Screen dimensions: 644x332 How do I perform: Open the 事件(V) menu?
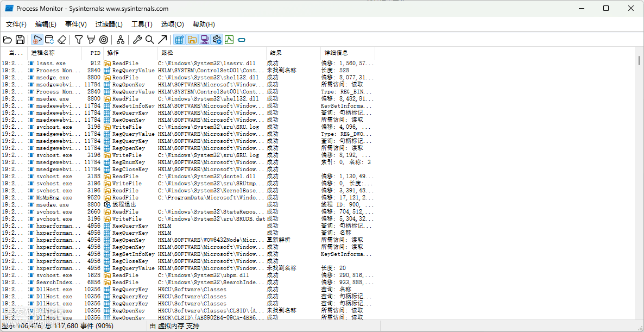click(76, 24)
